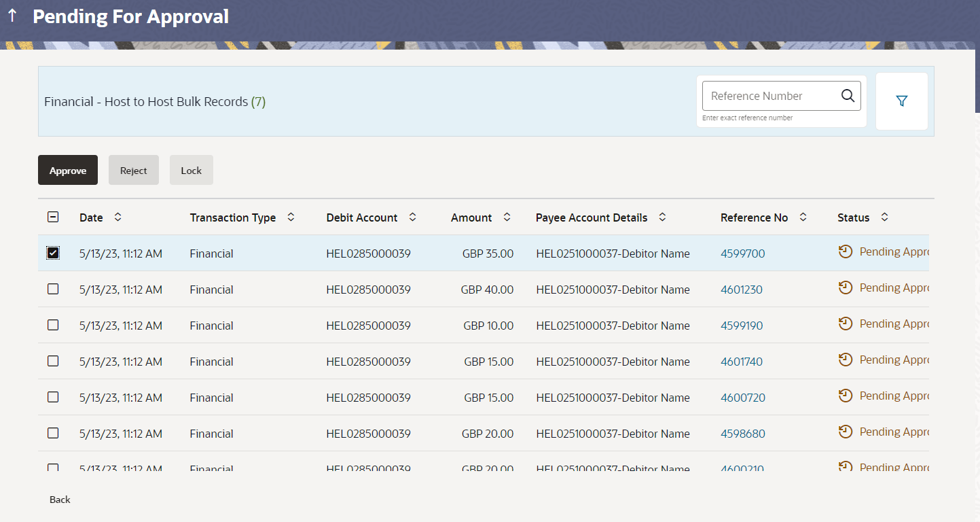Screen dimensions: 980x522
Task: Click the search magnifier icon
Action: tap(848, 96)
